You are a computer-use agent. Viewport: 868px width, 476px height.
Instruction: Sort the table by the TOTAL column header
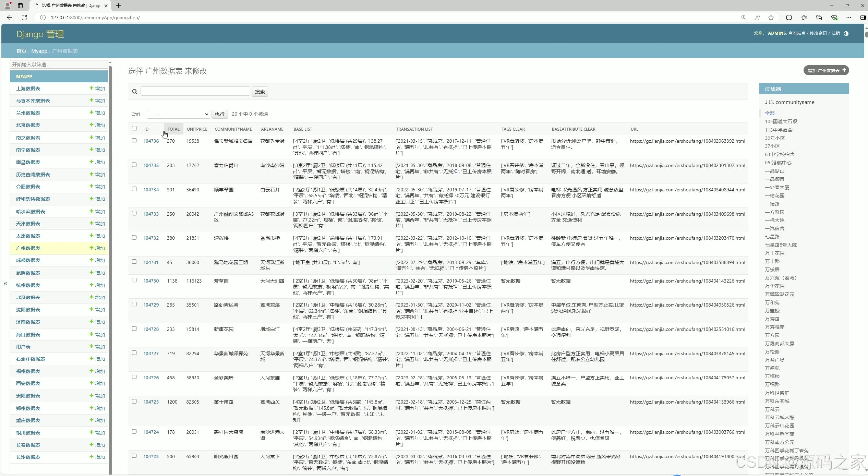coord(174,129)
